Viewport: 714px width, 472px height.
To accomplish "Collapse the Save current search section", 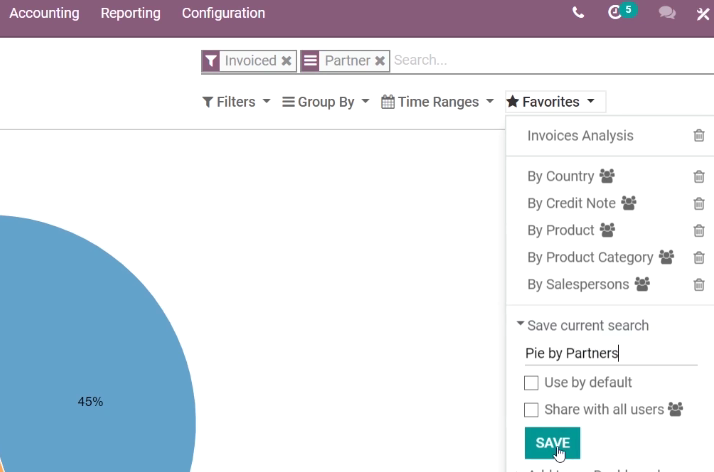I will click(582, 325).
